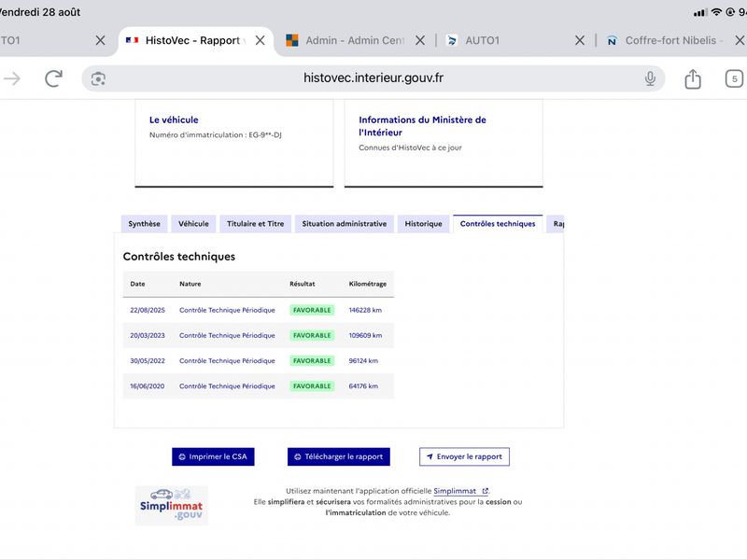Click the Wi-Fi icon in the status bar

[716, 12]
